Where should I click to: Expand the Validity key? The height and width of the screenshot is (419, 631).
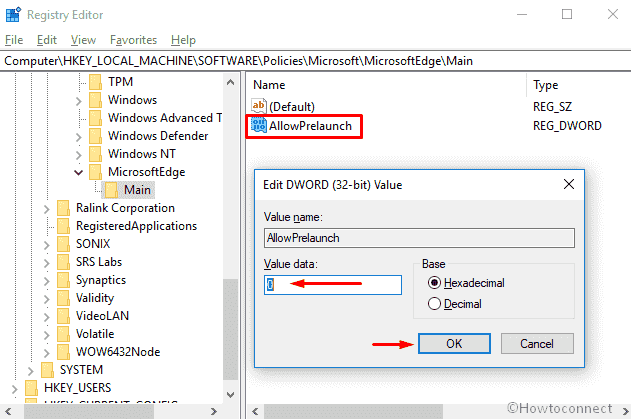pos(47,299)
